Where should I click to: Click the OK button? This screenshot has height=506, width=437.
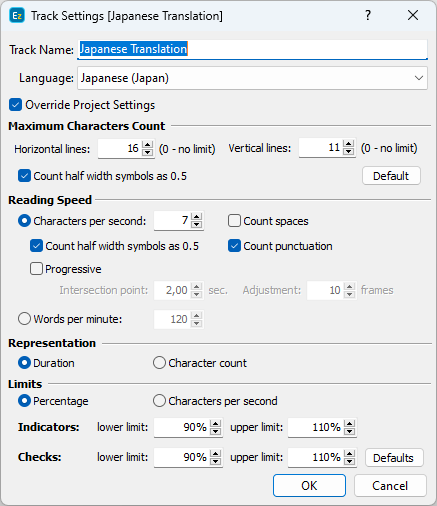click(309, 486)
